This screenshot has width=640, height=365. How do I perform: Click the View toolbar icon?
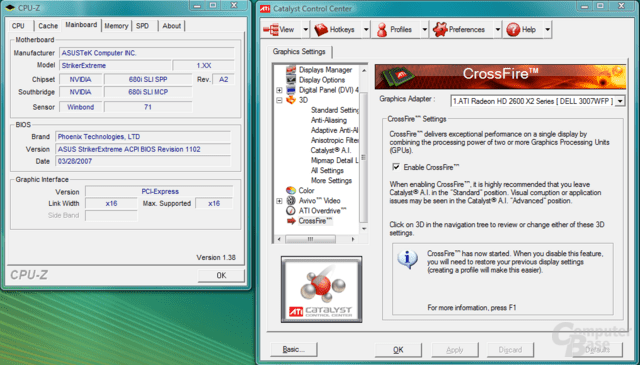(x=270, y=29)
